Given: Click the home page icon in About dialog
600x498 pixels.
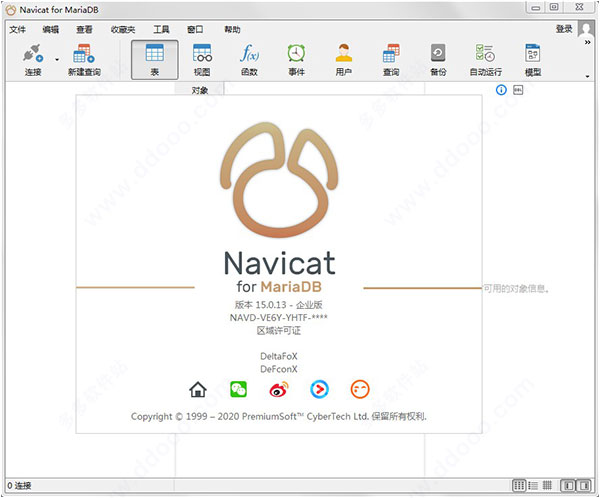Looking at the screenshot, I should pos(198,390).
